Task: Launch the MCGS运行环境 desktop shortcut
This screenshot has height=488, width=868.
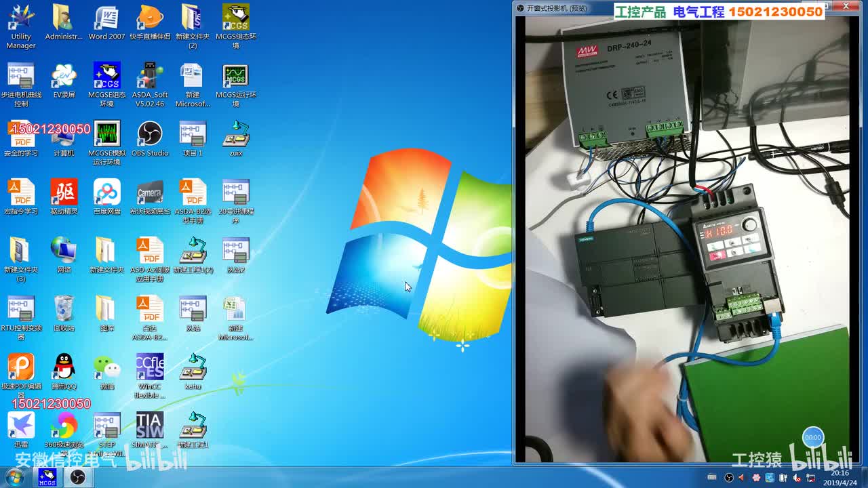Action: coord(235,85)
